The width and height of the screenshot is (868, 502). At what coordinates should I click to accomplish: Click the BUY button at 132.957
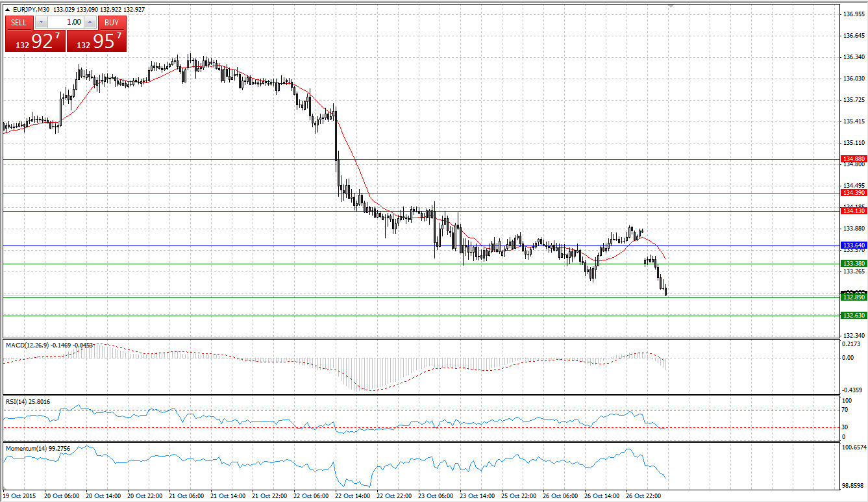click(x=97, y=41)
